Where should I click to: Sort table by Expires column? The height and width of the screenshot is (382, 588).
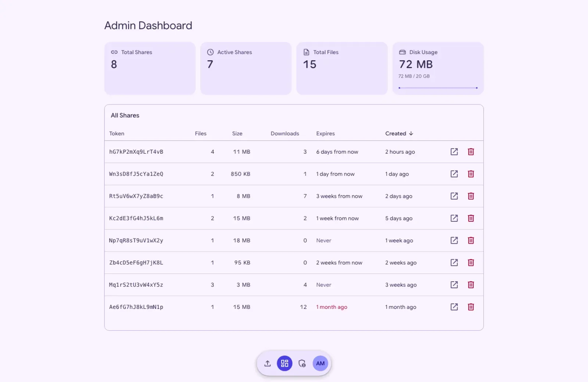tap(326, 133)
